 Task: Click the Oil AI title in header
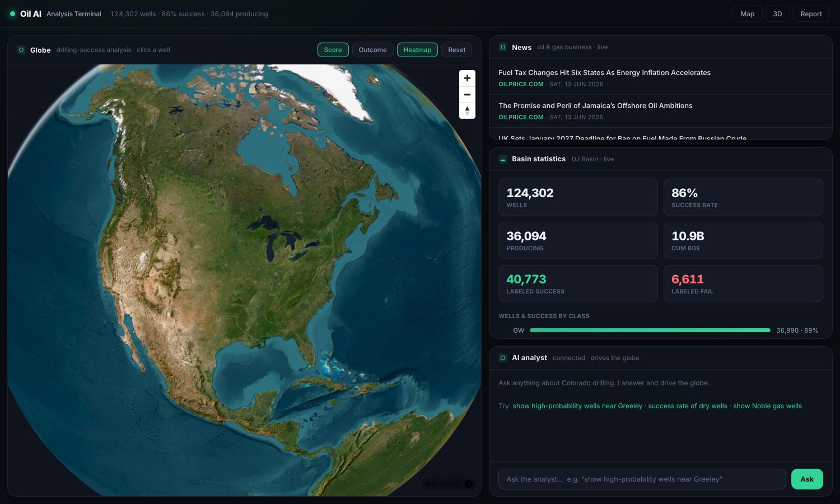(31, 14)
